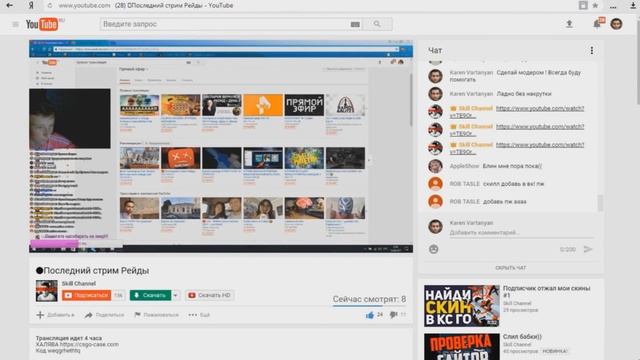Click the browser tab layout icon
Image resolution: width=640 pixels, height=360 pixels.
click(x=583, y=5)
